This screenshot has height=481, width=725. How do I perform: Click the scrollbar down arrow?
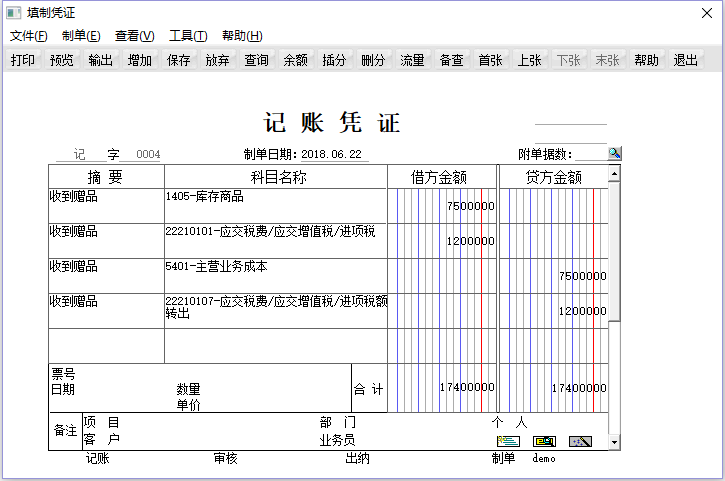click(614, 442)
